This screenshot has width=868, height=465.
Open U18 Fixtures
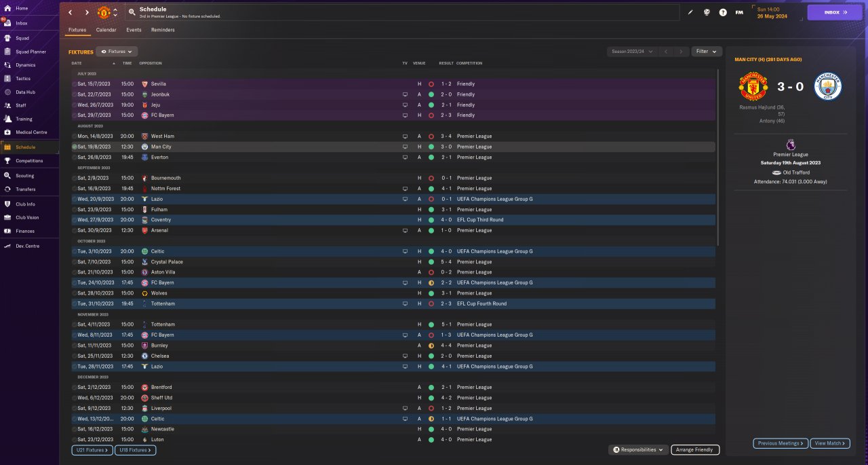136,450
